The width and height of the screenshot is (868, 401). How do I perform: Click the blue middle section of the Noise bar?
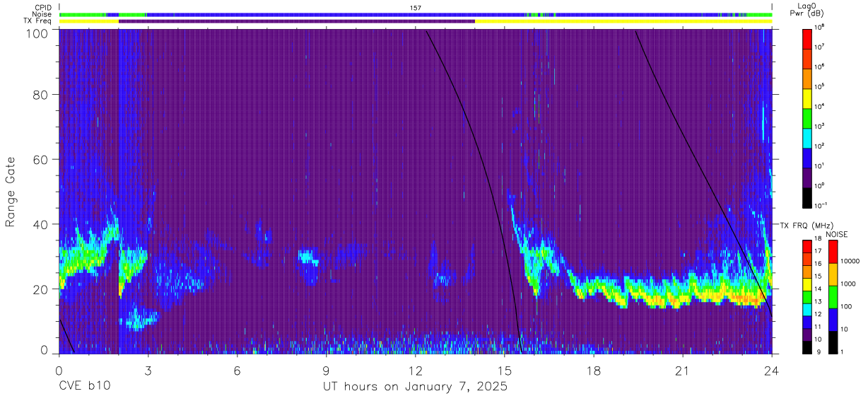point(336,14)
